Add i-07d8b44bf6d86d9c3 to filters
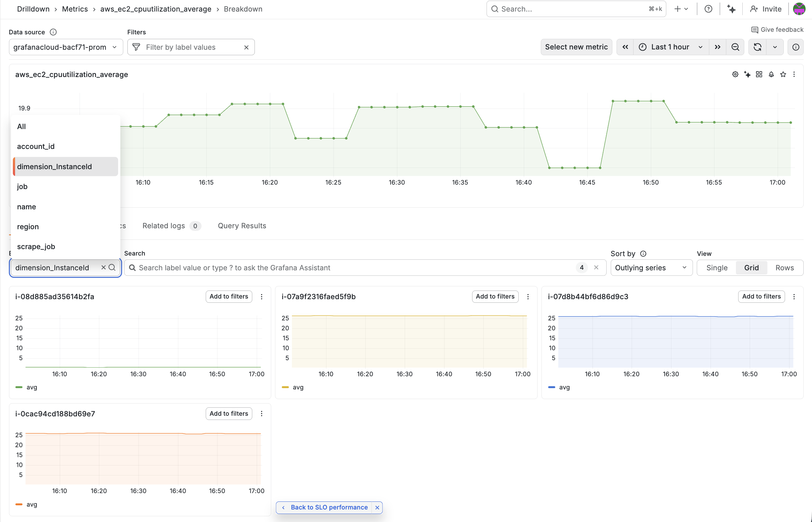 [x=761, y=297]
